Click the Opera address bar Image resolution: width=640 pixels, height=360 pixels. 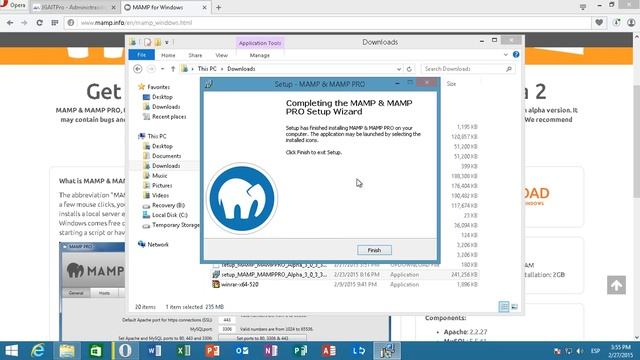point(327,23)
